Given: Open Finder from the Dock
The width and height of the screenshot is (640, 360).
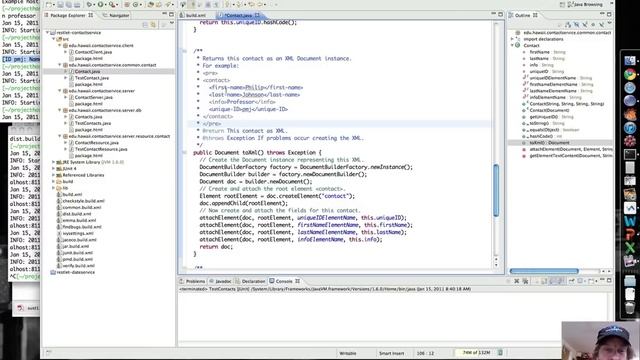Looking at the screenshot, I should coord(630,61).
